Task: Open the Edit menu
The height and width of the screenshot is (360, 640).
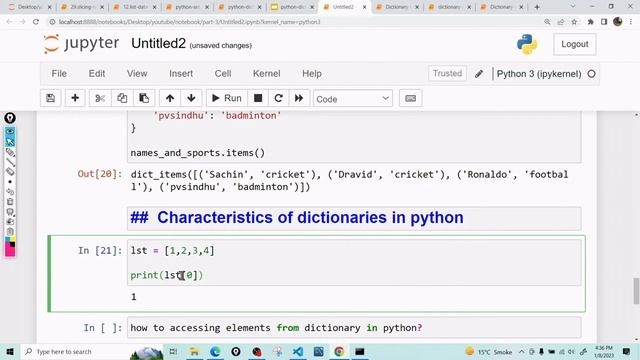Action: [x=97, y=73]
